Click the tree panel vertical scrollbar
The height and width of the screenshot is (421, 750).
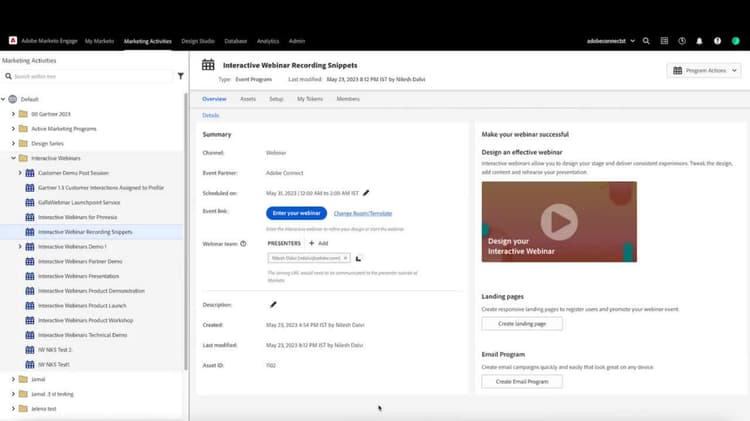[186, 232]
